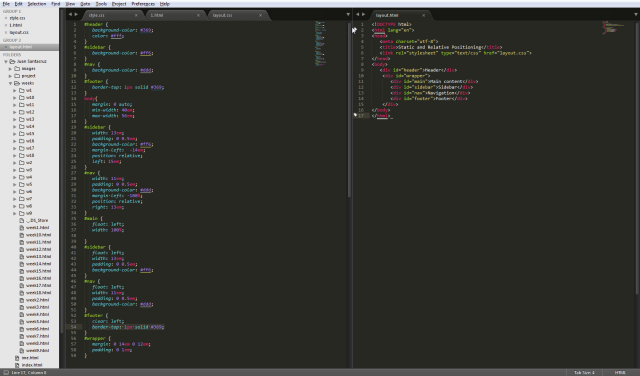Image resolution: width=640 pixels, height=376 pixels.
Task: Close layout.html in the Group 2 list
Action: pos(6,47)
